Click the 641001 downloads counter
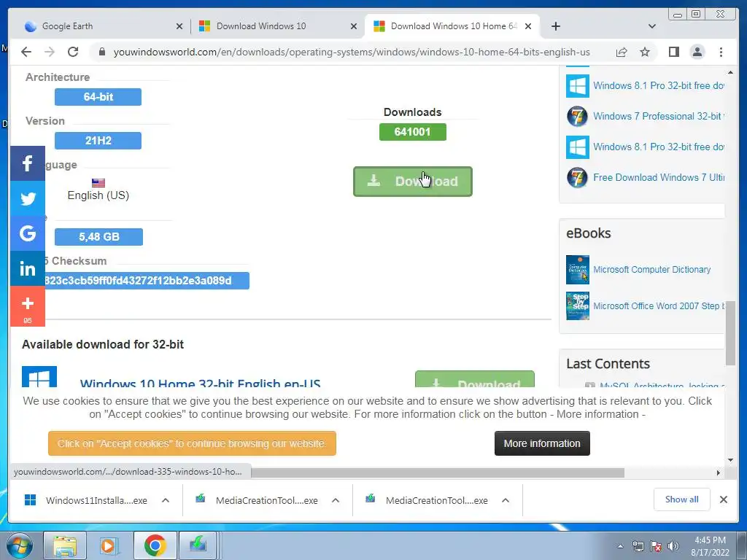The height and width of the screenshot is (560, 747). pos(413,132)
